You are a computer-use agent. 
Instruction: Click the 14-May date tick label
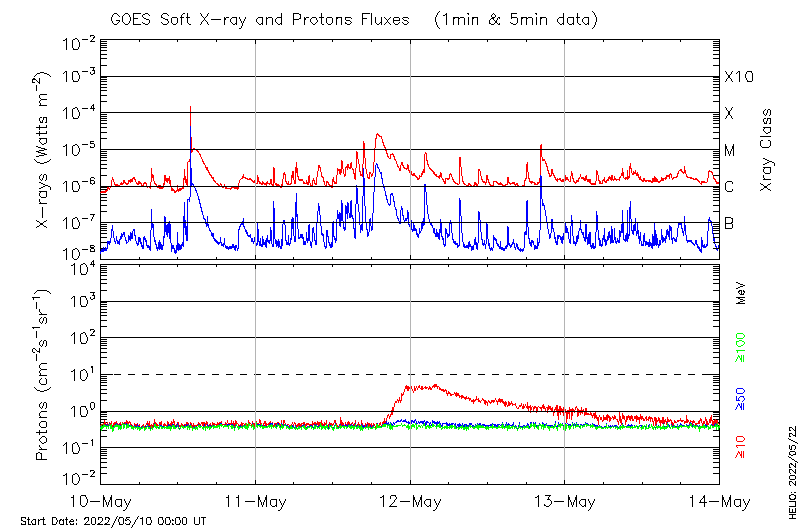[x=718, y=501]
